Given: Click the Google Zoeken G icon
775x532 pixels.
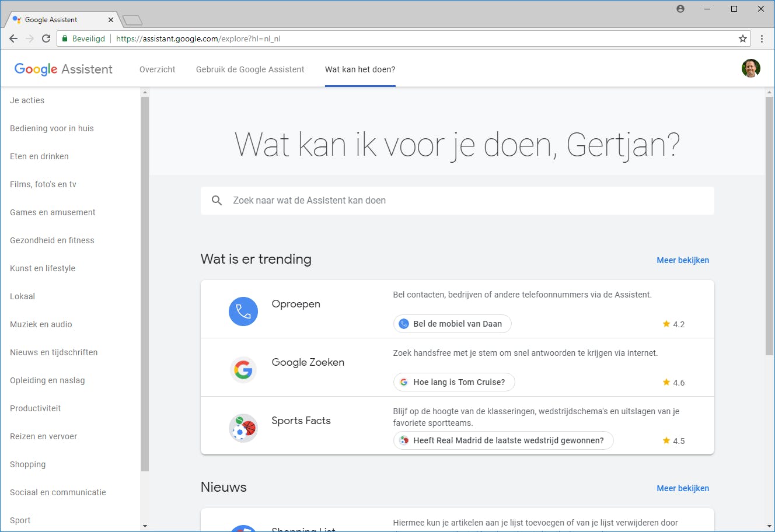Looking at the screenshot, I should pos(243,369).
